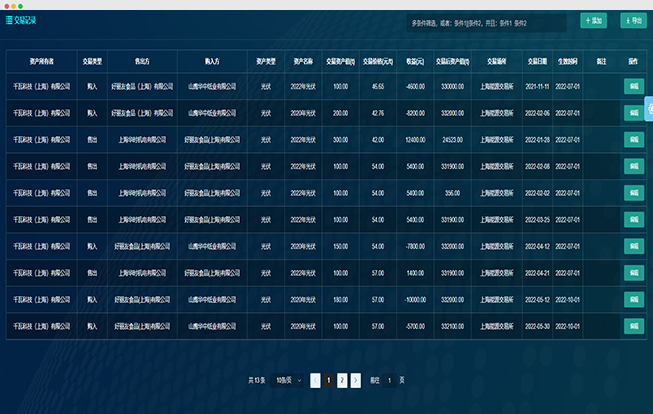Click 编辑 button for the 2022-02-06 transaction row
The width and height of the screenshot is (653, 414).
click(632, 113)
